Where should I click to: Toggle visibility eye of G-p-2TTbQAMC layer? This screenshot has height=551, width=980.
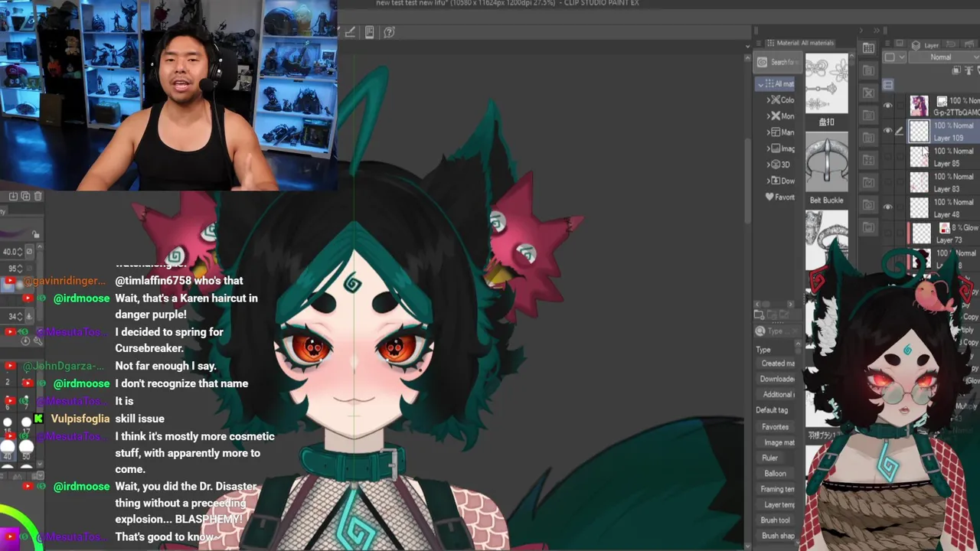coord(888,106)
